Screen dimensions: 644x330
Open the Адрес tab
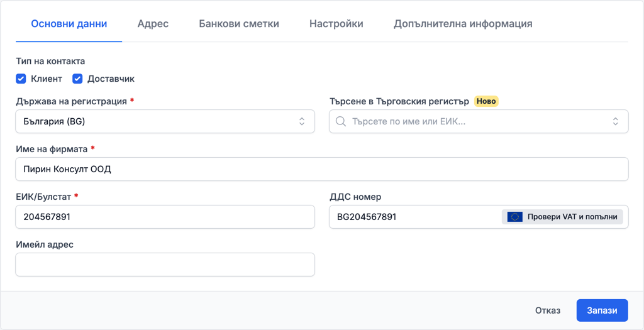click(x=153, y=24)
